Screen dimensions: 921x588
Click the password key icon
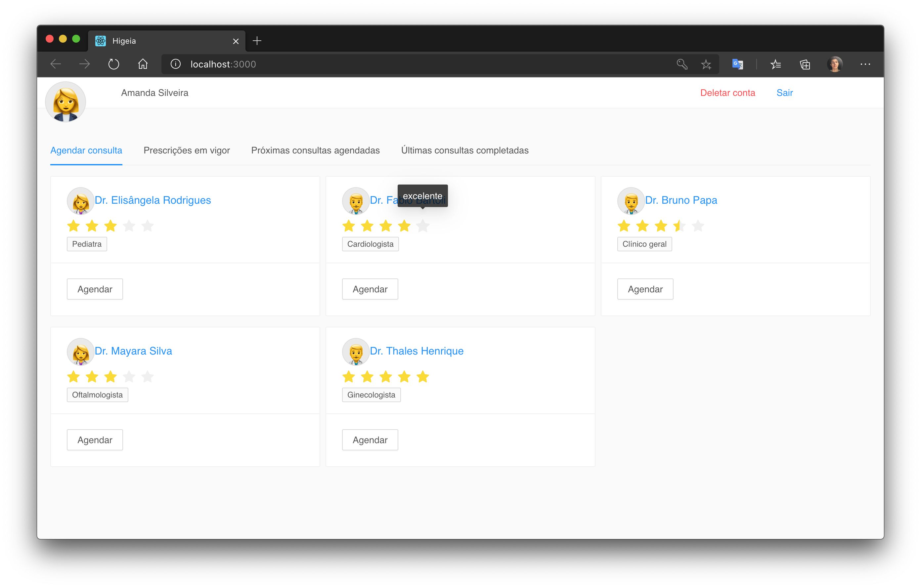click(681, 64)
